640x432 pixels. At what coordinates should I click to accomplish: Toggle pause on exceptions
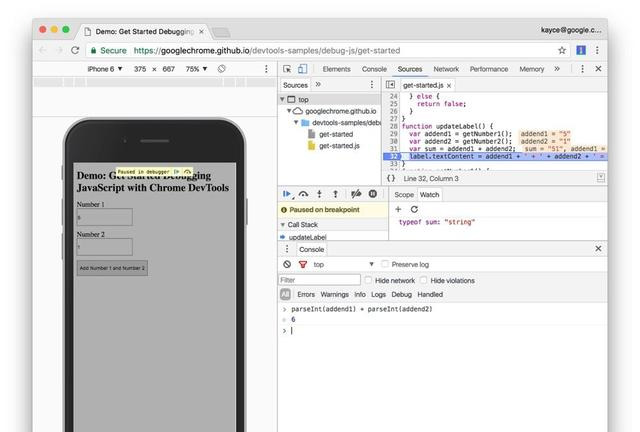click(373, 194)
